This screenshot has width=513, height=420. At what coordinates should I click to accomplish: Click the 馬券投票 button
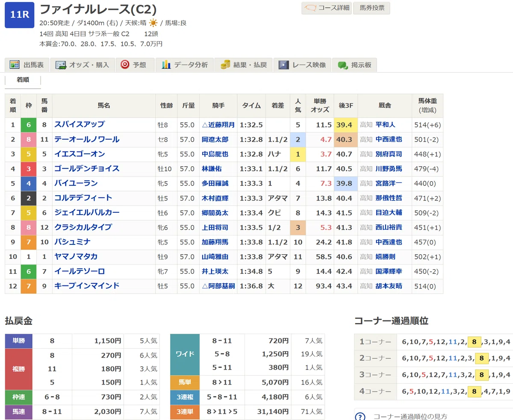(x=372, y=8)
